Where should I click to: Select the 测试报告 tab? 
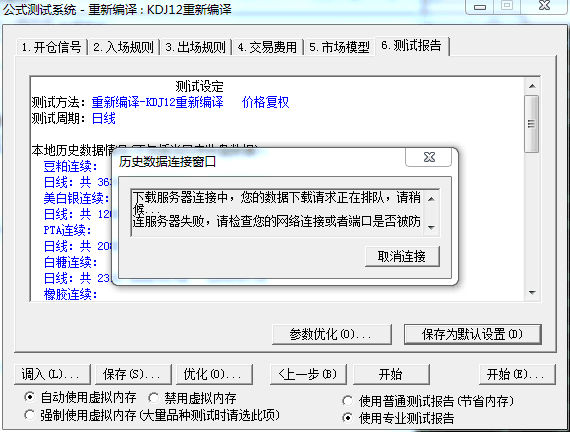[x=412, y=46]
